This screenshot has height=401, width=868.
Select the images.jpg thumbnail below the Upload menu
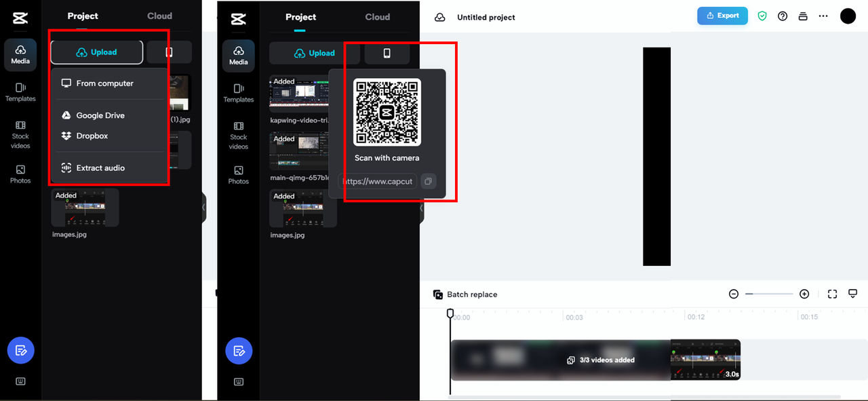tap(85, 208)
